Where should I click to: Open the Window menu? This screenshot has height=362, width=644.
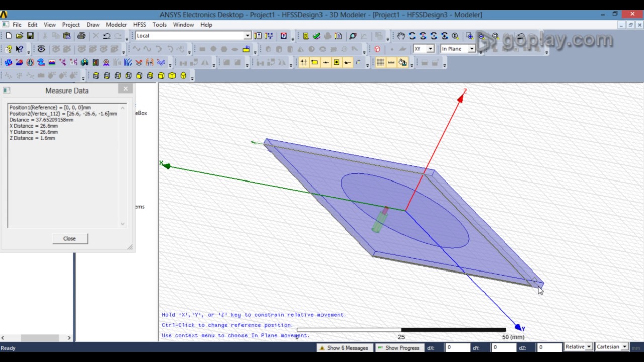[183, 24]
